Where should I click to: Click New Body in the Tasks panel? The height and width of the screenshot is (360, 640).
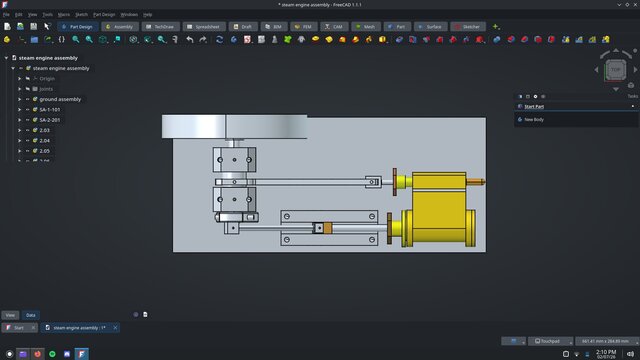534,120
